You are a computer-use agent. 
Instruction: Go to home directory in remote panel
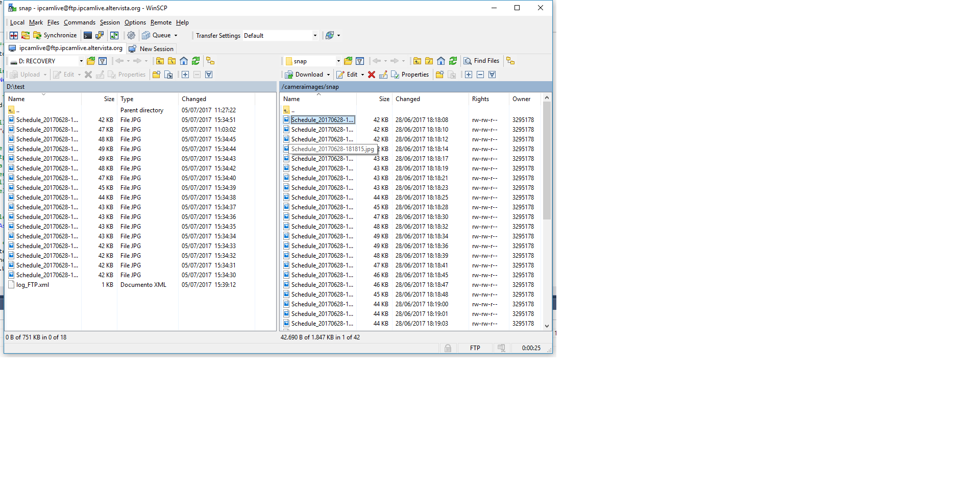tap(441, 61)
